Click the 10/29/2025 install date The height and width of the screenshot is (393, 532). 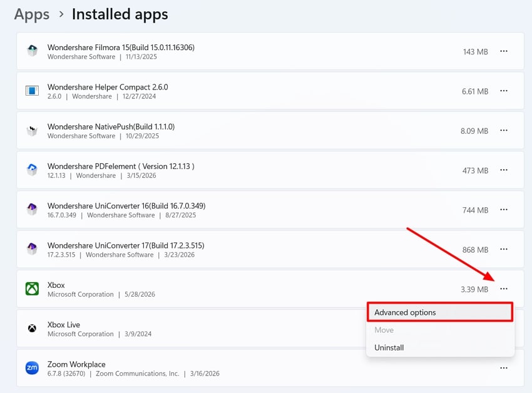[142, 136]
